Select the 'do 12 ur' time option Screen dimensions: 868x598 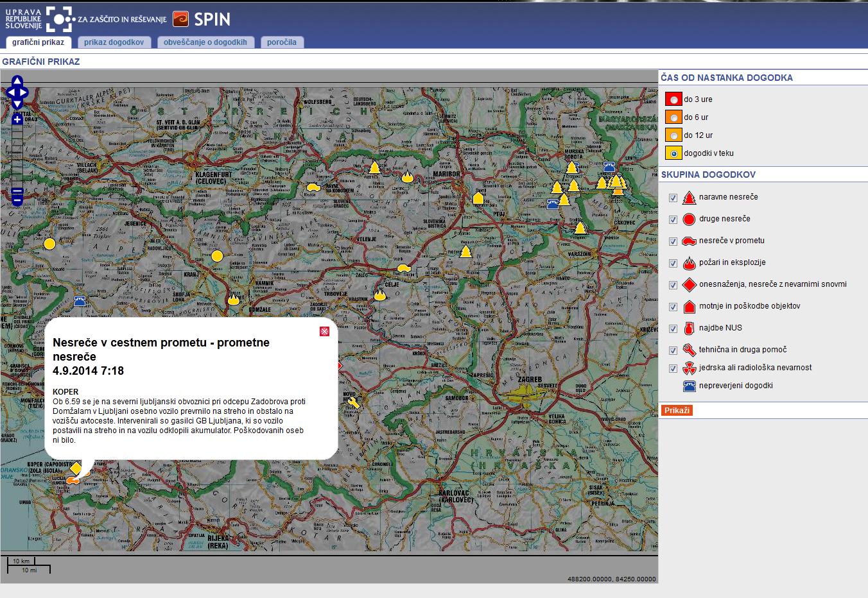[x=673, y=135]
